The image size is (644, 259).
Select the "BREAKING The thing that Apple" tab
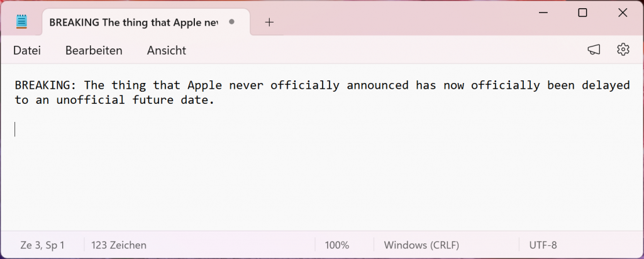tap(132, 22)
